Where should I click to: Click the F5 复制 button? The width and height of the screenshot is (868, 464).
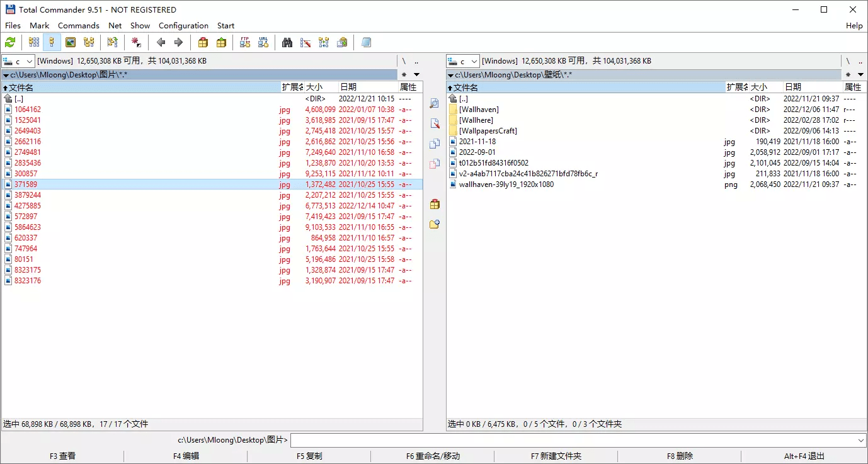[x=309, y=456]
